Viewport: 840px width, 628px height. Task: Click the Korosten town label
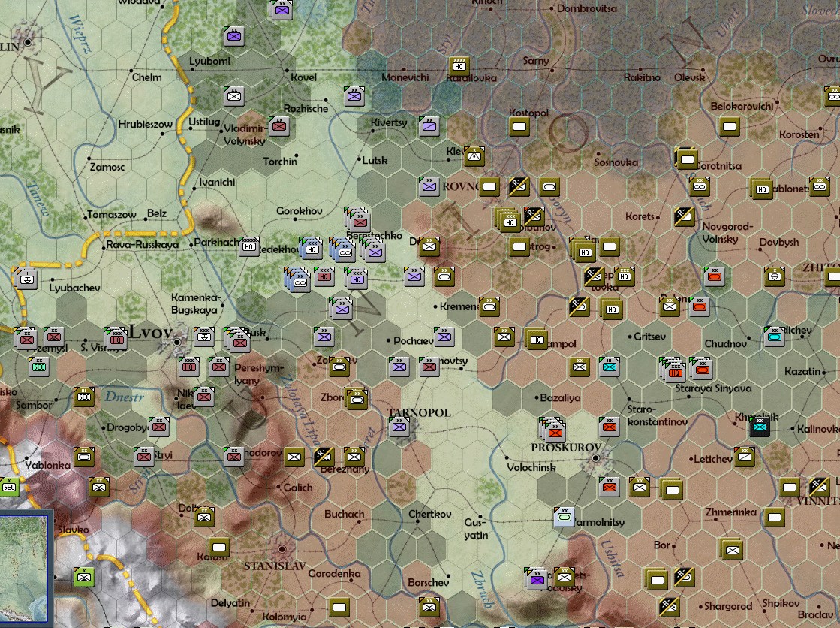pyautogui.click(x=799, y=134)
